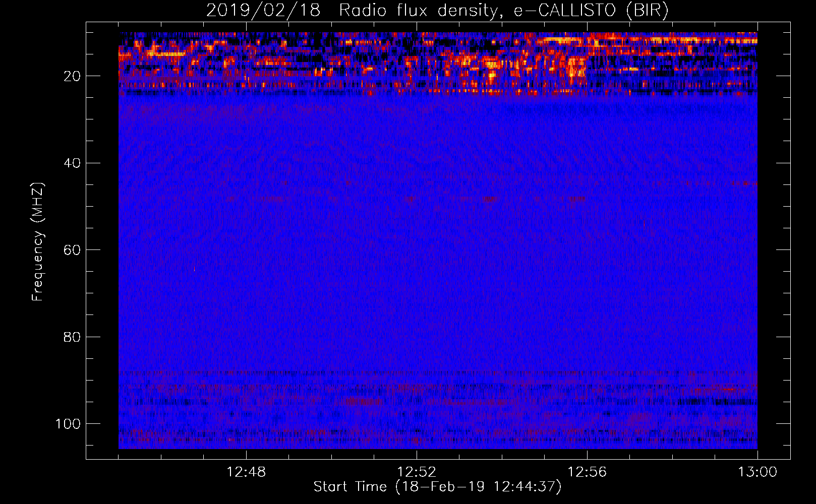Click the 100 MHz frequency tick label
Viewport: 816px width, 504px height.
(68, 424)
